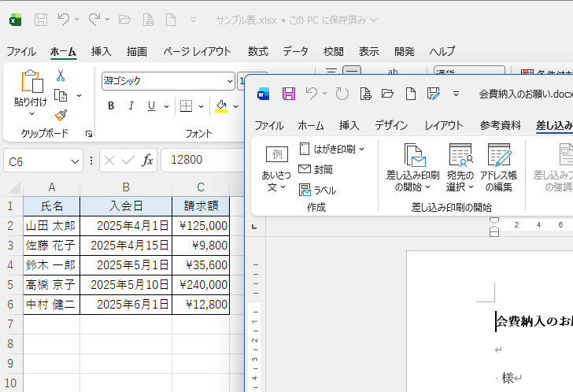This screenshot has width=573, height=392.
Task: Click header cell 請求額
Action: 201,206
